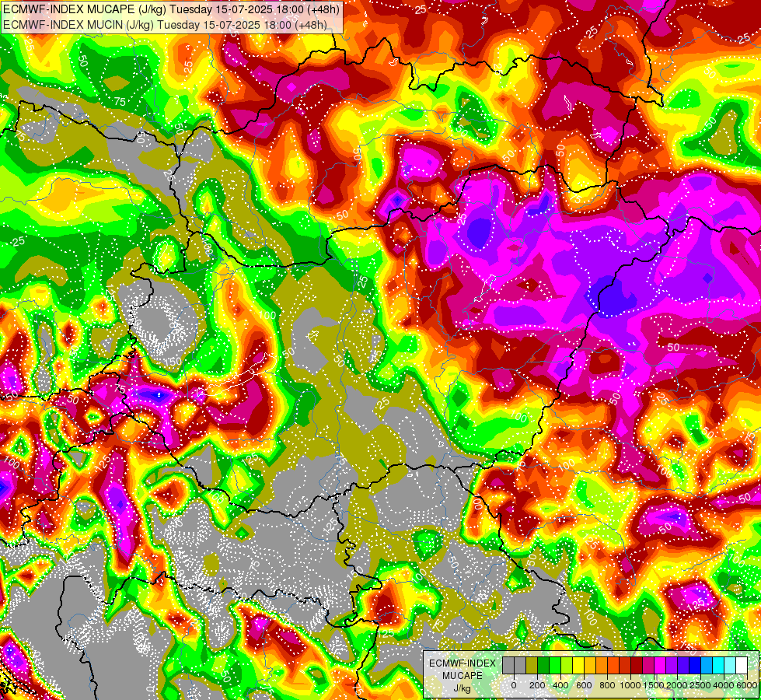The width and height of the screenshot is (761, 700).
Task: Select the dark green legend swatch
Action: (x=543, y=665)
